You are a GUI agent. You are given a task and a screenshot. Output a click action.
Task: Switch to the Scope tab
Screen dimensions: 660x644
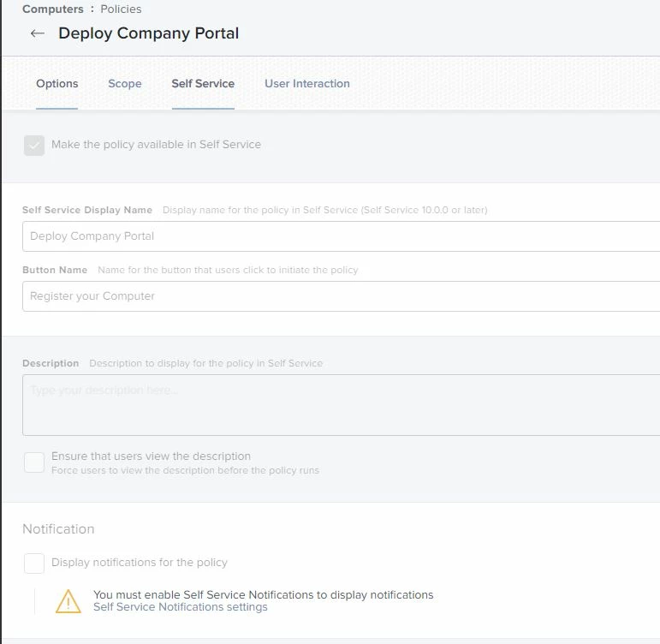[125, 83]
